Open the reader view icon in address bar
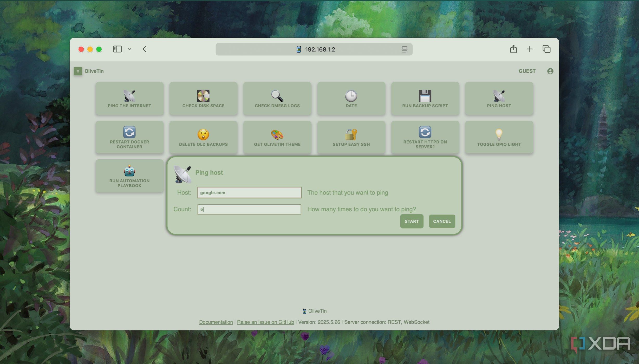Screen dimensions: 639x364 click(x=404, y=49)
